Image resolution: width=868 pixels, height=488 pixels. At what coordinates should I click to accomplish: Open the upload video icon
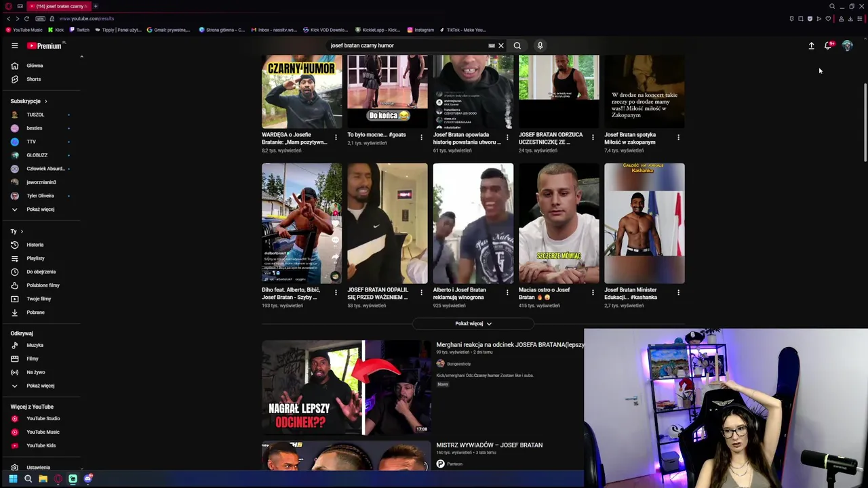[x=811, y=45]
